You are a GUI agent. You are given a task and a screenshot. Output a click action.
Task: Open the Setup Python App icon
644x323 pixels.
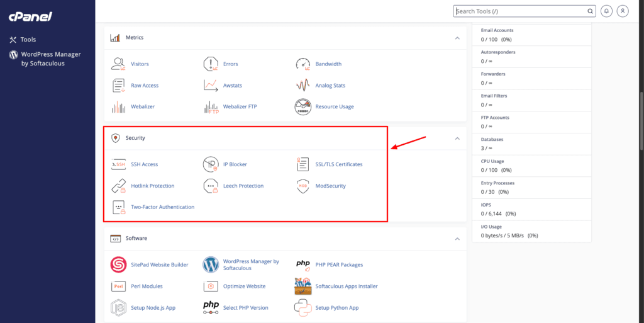click(x=303, y=307)
